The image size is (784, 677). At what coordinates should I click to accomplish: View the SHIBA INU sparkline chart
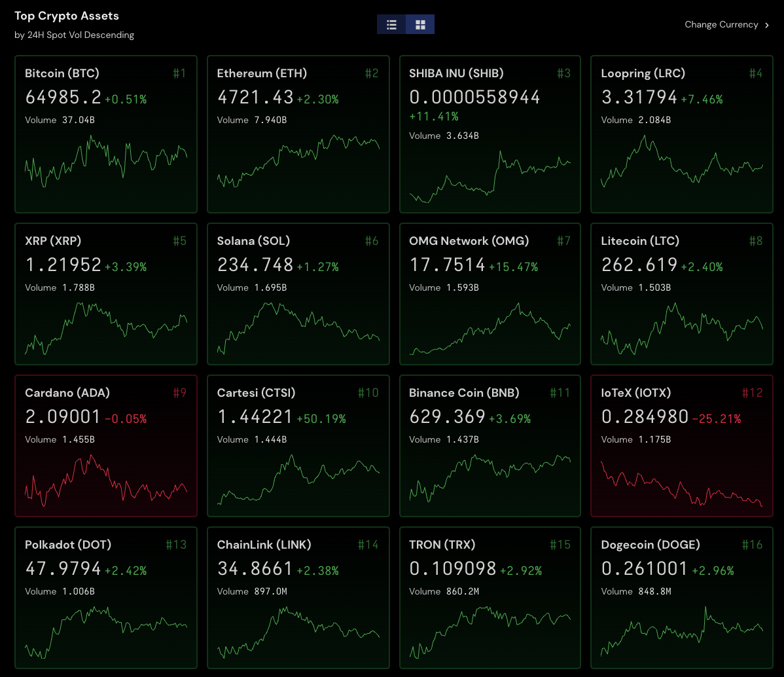point(490,177)
